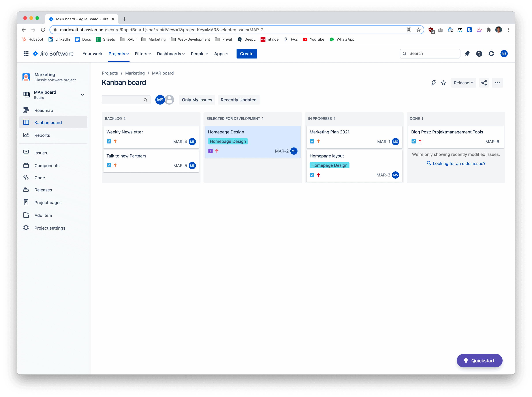The height and width of the screenshot is (397, 532).
Task: Open the three-dot more actions menu
Action: pos(497,83)
